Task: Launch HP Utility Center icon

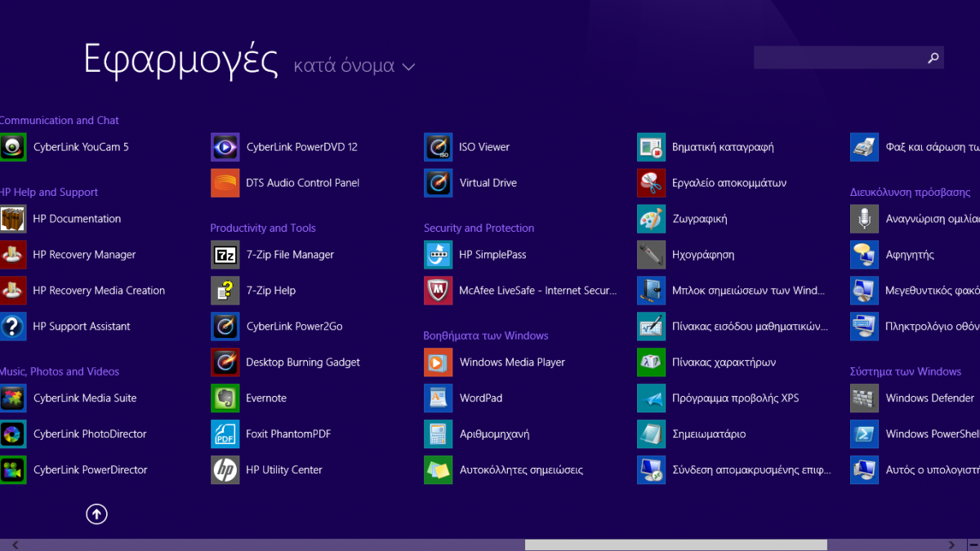Action: pos(225,470)
